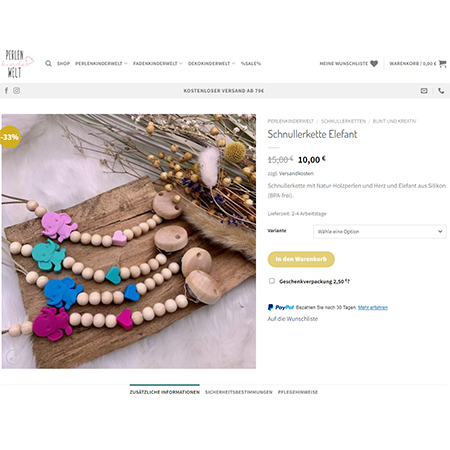450x450 pixels.
Task: Expand the Fadenkinderwelt menu
Action: 158,63
